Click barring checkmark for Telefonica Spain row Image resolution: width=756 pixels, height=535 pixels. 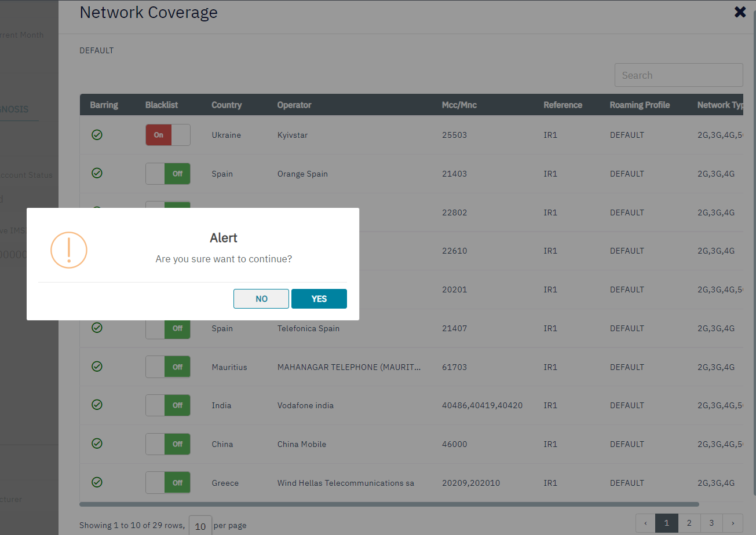(97, 328)
